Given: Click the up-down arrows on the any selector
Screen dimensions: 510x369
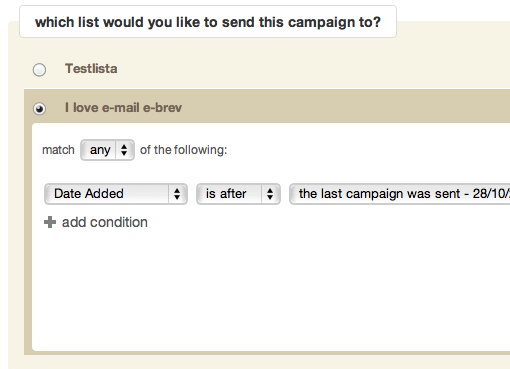Looking at the screenshot, I should (124, 150).
